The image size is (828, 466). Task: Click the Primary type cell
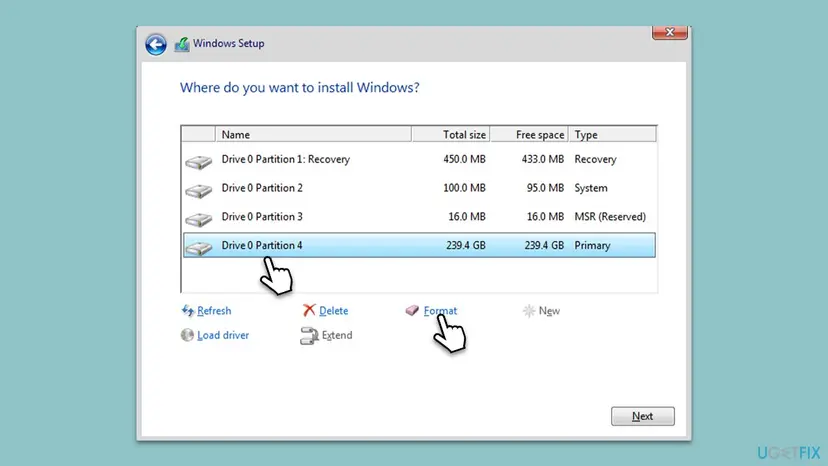pos(592,246)
